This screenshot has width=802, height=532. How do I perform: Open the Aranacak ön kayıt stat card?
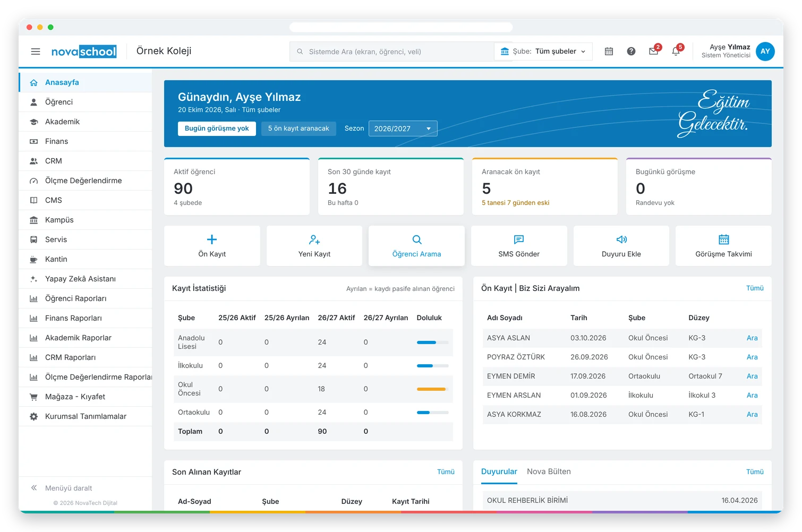(545, 186)
